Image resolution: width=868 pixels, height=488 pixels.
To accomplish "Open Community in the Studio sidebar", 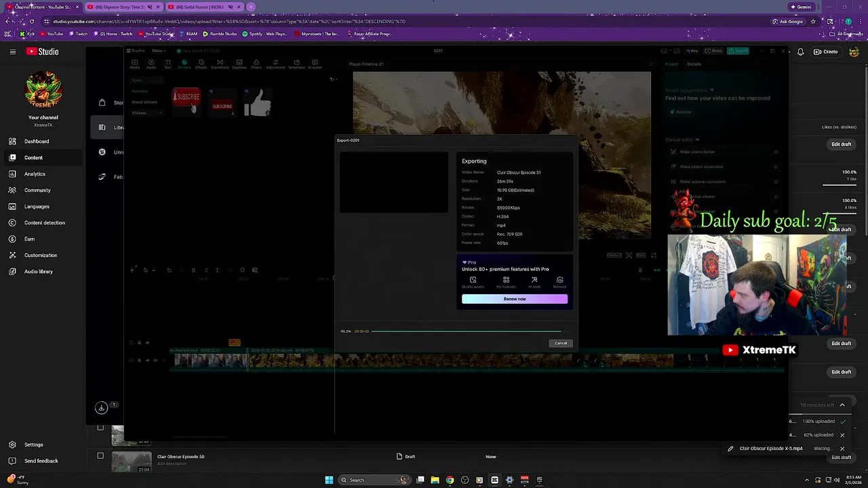I will (42, 190).
